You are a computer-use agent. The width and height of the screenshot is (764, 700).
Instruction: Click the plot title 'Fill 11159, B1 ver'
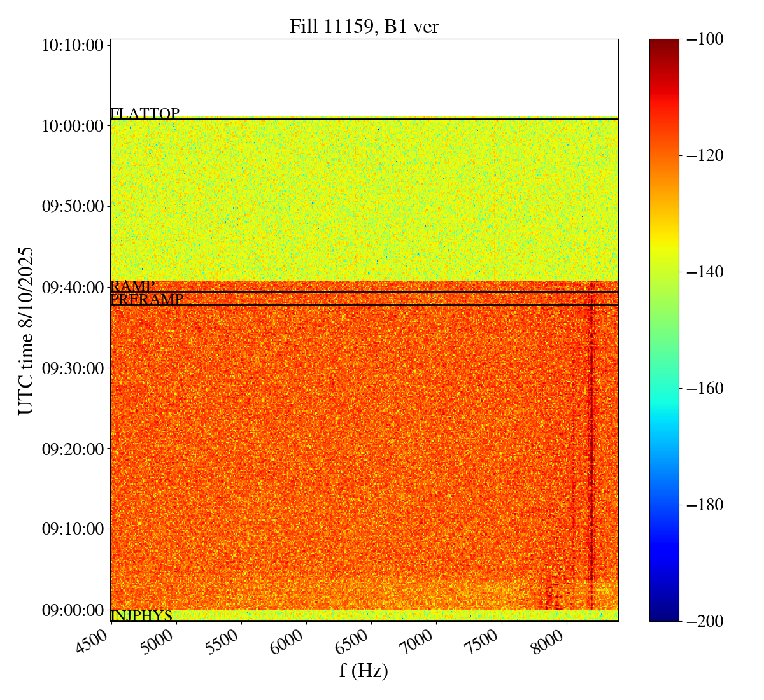[x=364, y=27]
